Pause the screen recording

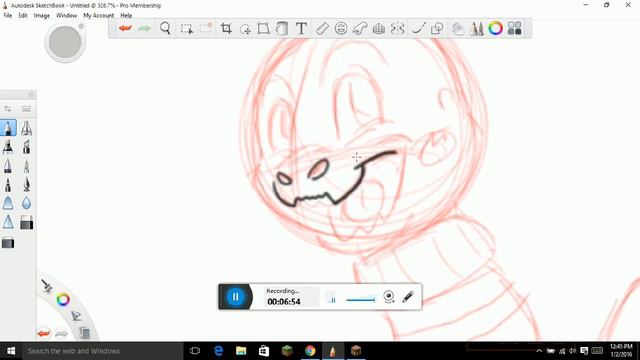(236, 297)
